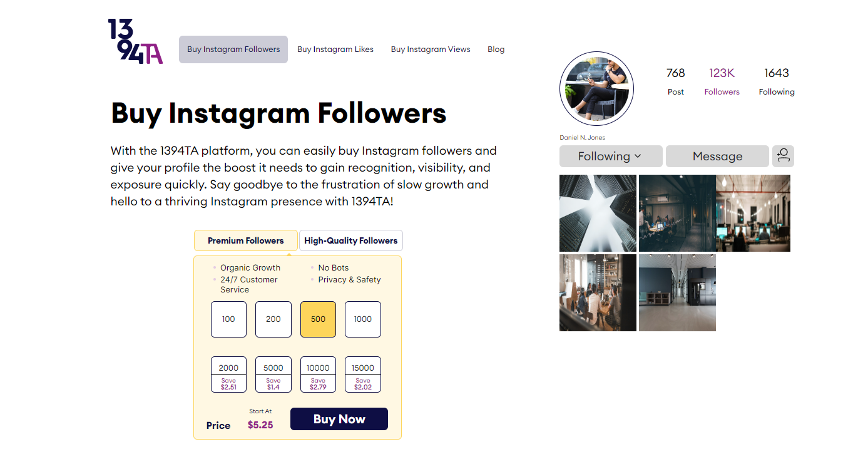This screenshot has width=868, height=459.
Task: Go to Buy Instagram Views page
Action: pyautogui.click(x=431, y=49)
